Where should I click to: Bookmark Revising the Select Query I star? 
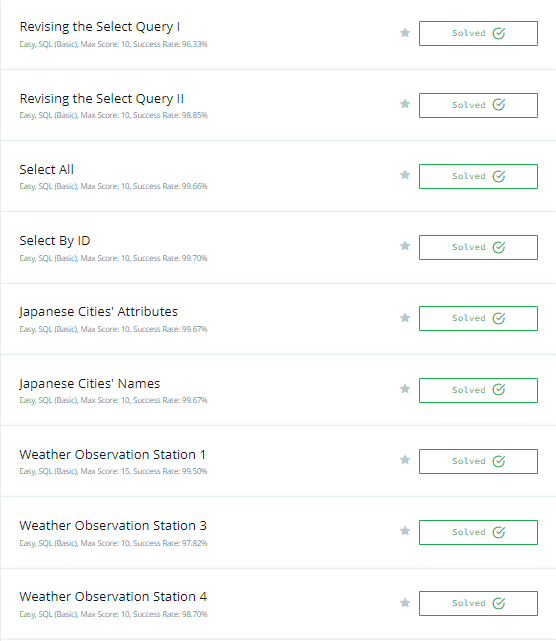[405, 33]
